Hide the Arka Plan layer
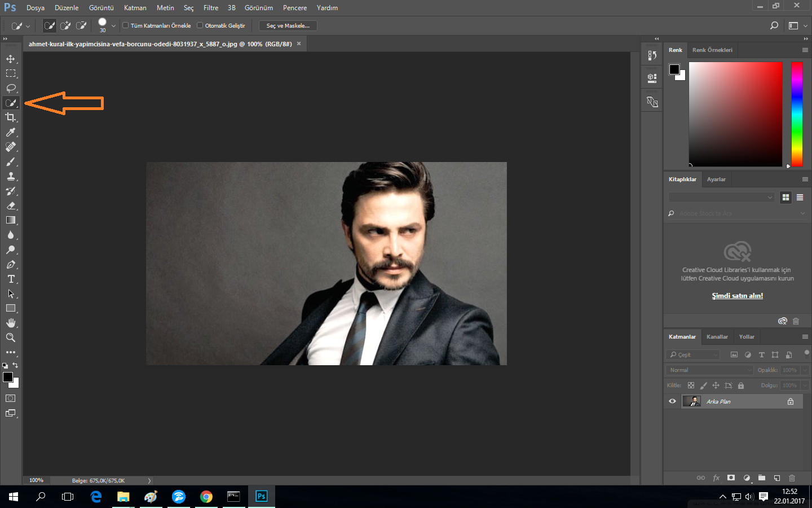 point(672,401)
